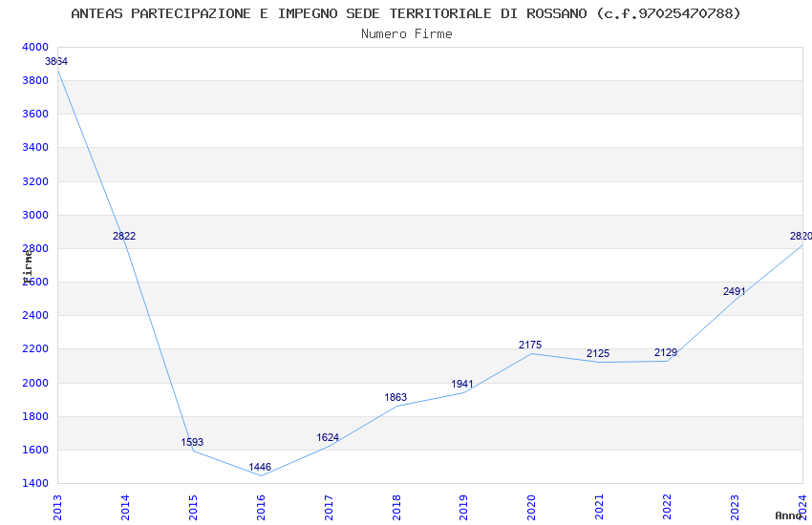Click y-axis tick 1400

[35, 484]
